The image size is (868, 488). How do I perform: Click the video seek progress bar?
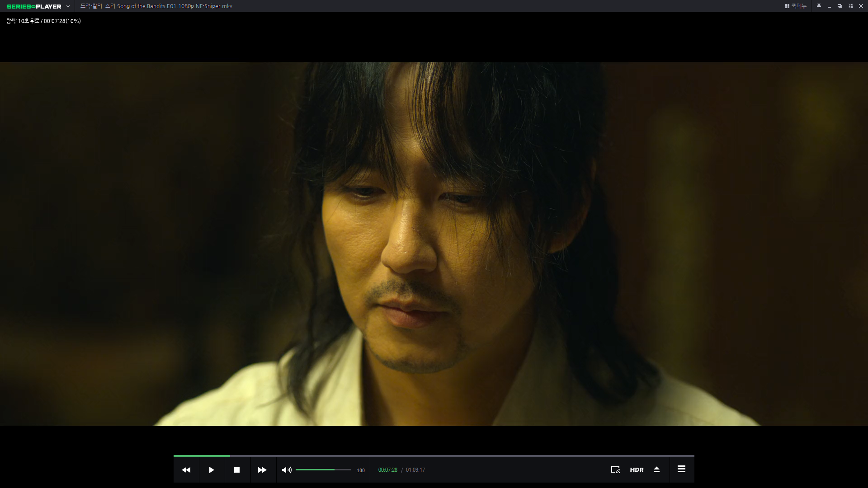coord(434,456)
